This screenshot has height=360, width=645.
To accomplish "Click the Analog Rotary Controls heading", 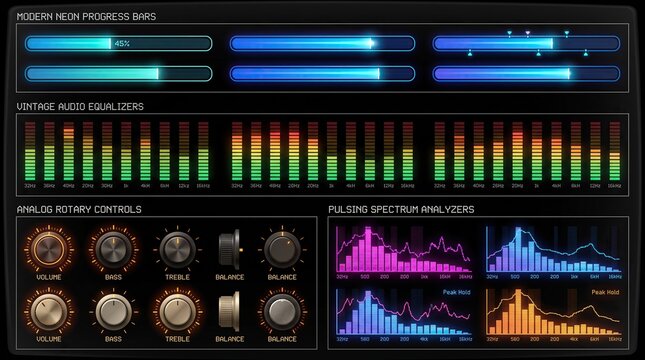I will click(x=79, y=209).
